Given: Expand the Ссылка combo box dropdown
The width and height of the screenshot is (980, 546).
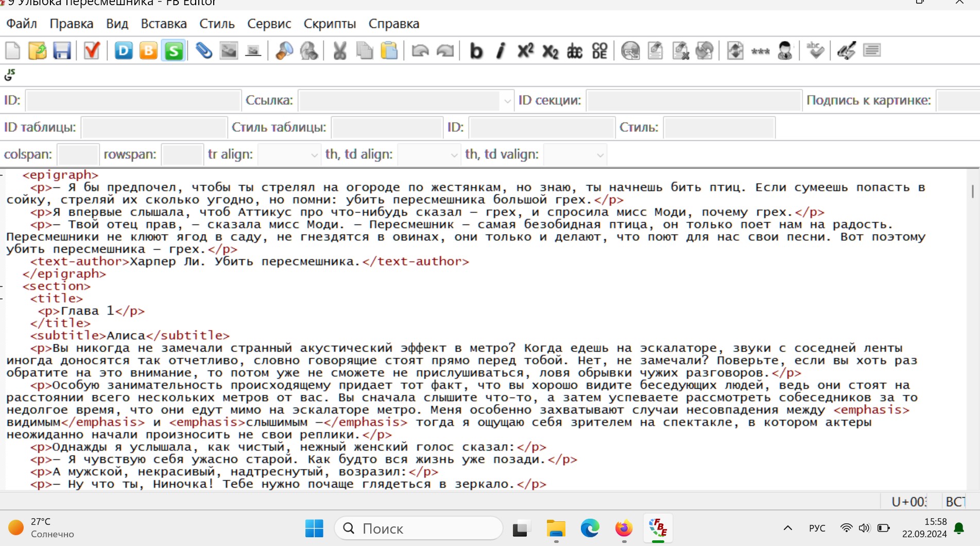Looking at the screenshot, I should (x=507, y=100).
